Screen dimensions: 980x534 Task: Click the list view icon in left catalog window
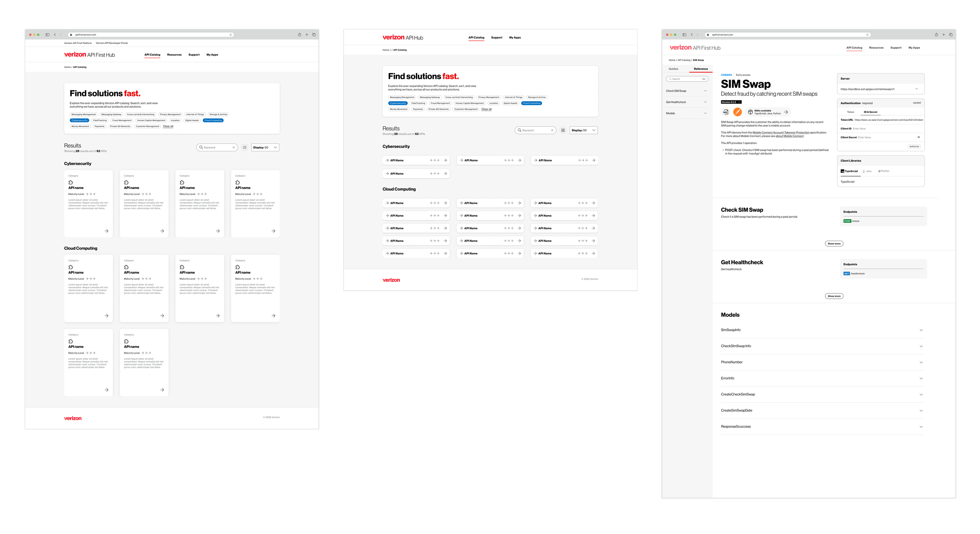tap(245, 147)
